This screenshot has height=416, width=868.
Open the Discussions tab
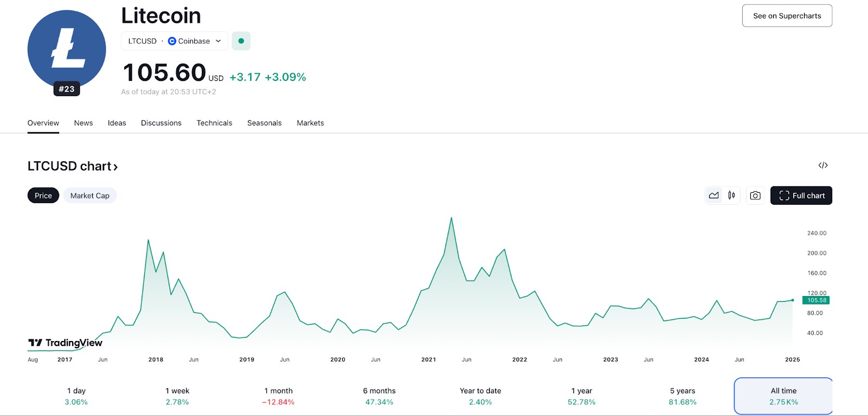161,123
